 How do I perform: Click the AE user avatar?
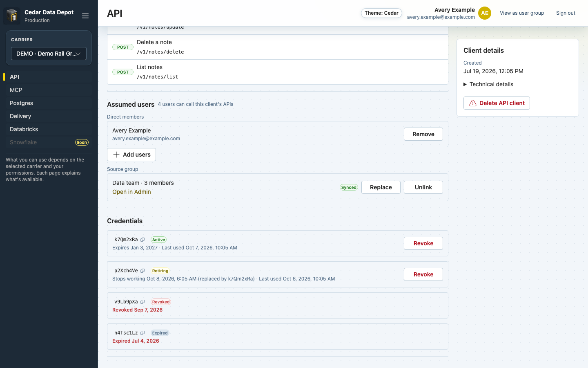coord(485,13)
